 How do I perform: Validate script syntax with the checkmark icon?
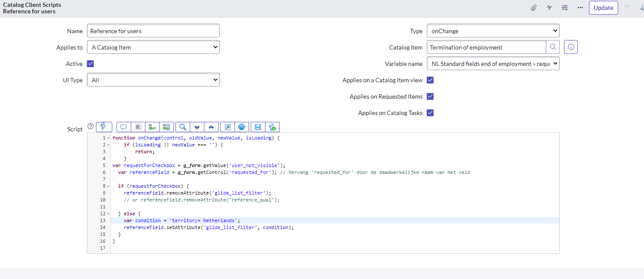(272, 127)
